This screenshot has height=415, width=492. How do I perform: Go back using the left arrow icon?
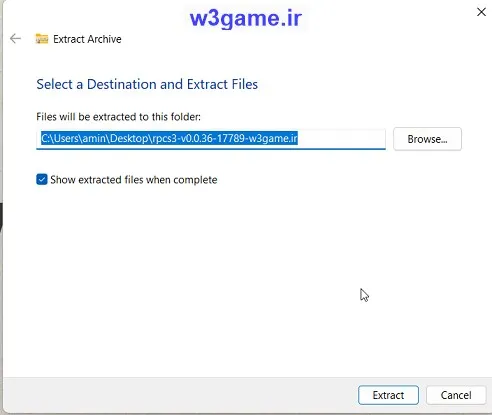point(15,39)
